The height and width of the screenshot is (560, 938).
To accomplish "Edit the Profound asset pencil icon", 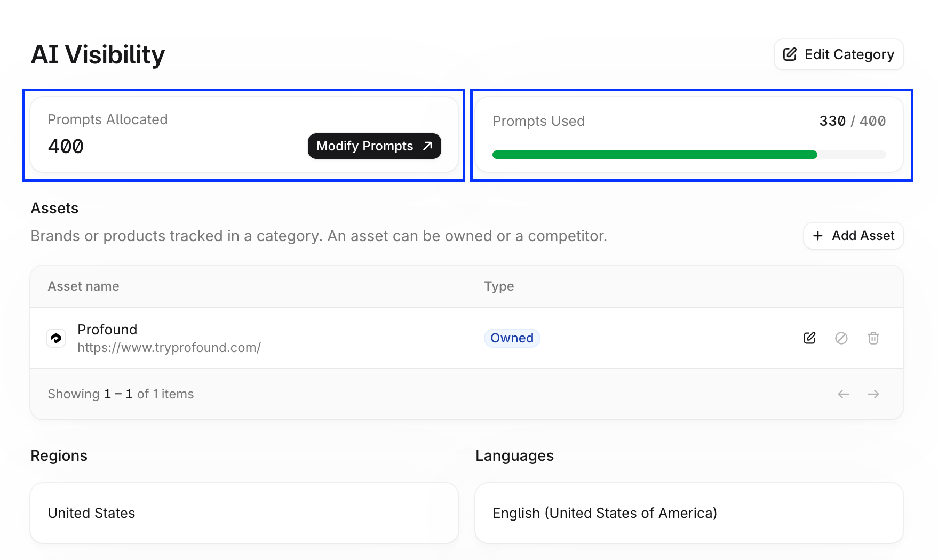I will click(809, 338).
